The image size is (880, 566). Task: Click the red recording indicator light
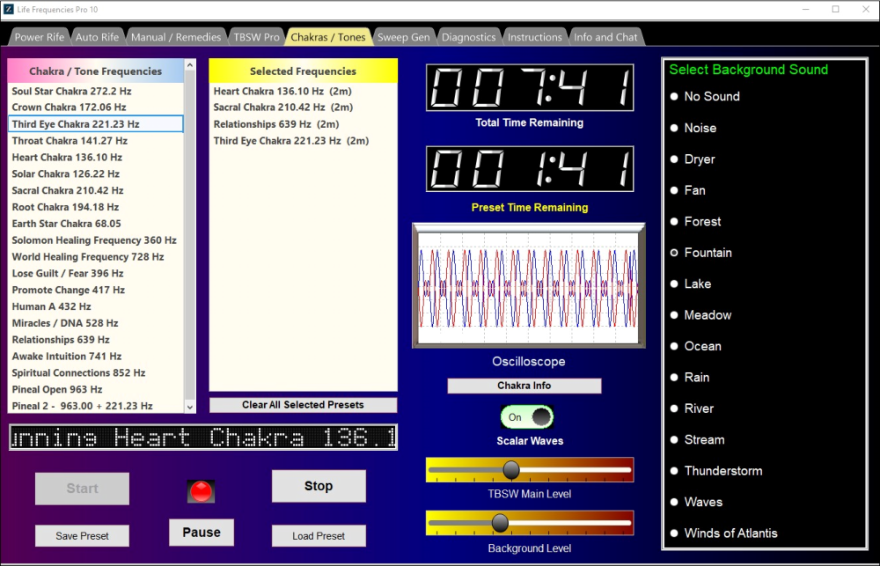pos(202,491)
